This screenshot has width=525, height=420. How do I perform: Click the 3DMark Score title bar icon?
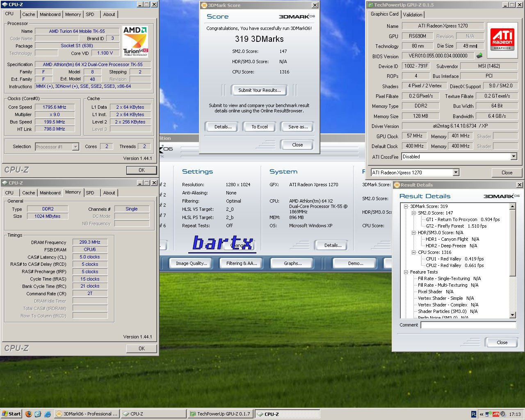coord(204,5)
